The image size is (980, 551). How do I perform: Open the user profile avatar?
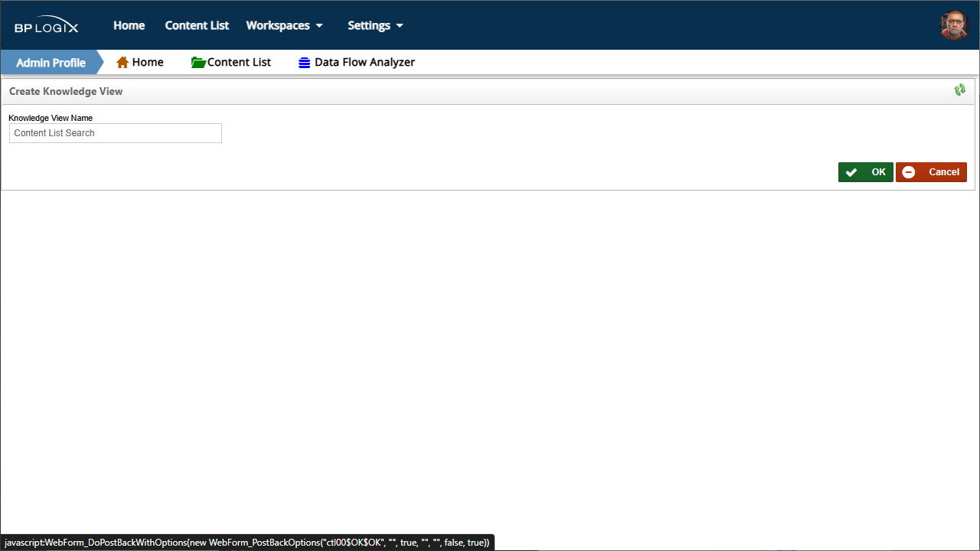point(954,25)
